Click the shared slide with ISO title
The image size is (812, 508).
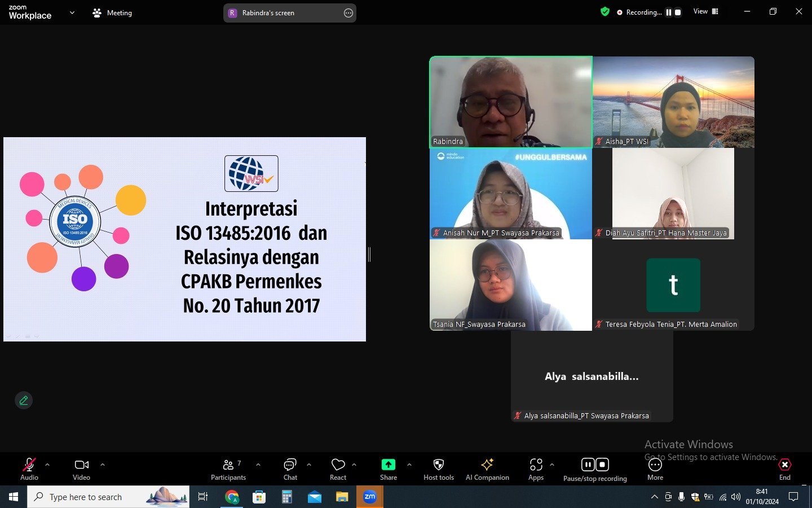(x=184, y=239)
